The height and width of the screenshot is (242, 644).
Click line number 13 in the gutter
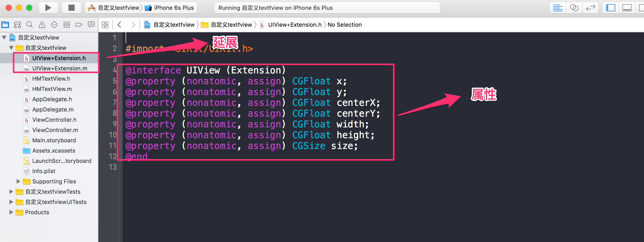click(x=113, y=167)
